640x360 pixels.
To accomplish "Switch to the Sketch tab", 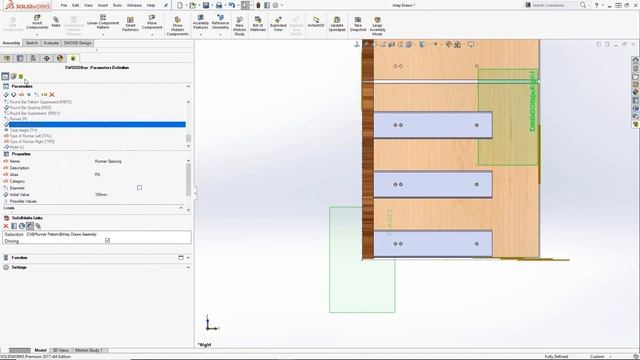I will coord(31,43).
